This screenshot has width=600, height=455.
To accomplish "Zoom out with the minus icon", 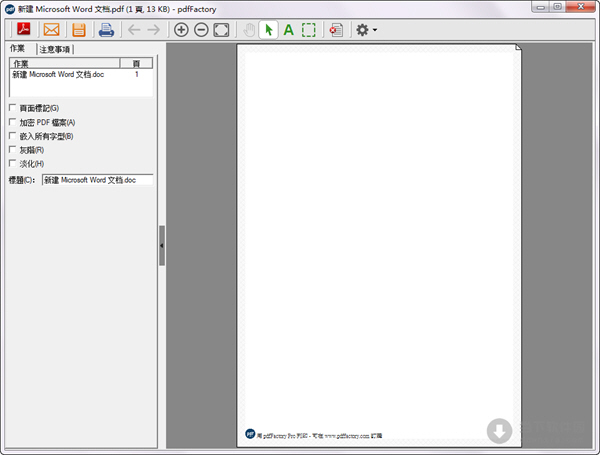I will pyautogui.click(x=201, y=30).
